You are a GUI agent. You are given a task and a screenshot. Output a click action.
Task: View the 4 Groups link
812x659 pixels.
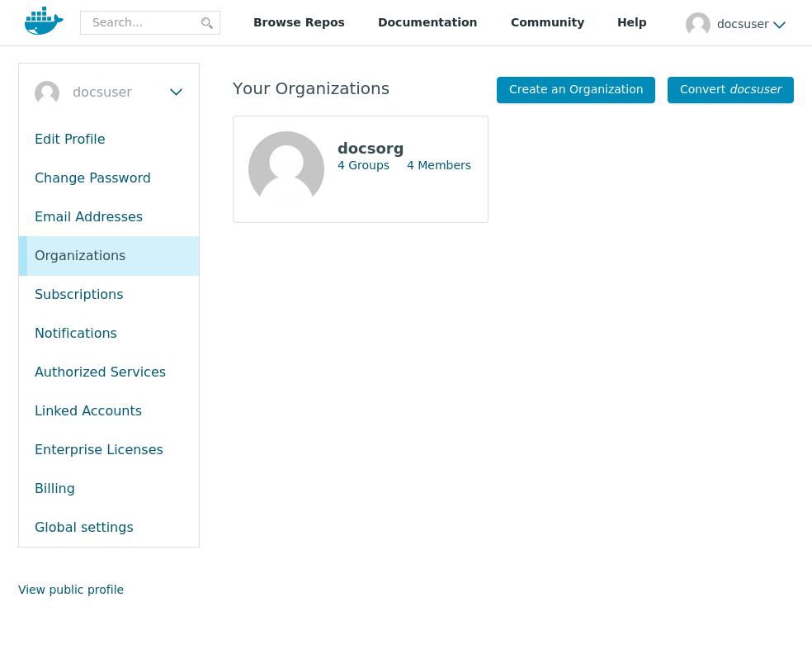[x=364, y=165]
